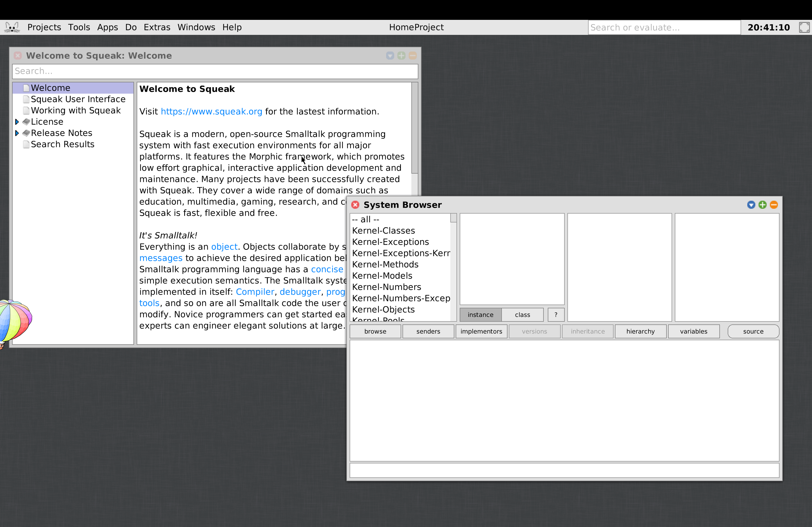The image size is (812, 527).
Task: Click the versions button
Action: click(x=534, y=331)
